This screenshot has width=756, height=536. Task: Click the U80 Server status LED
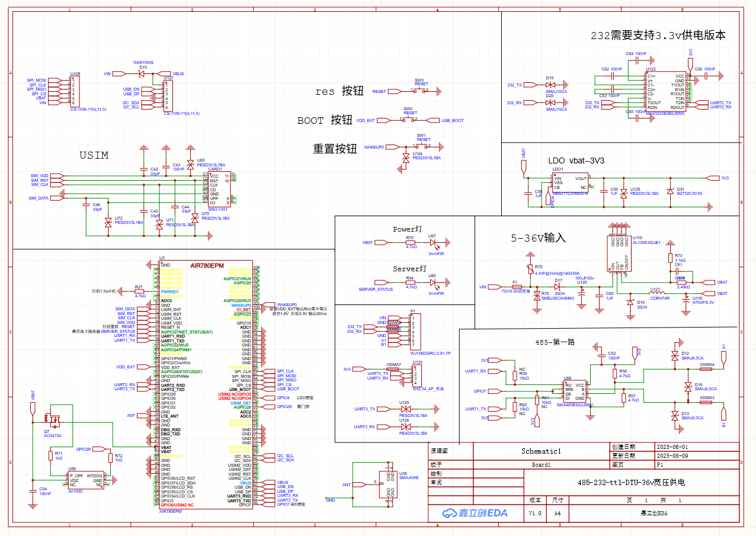pos(434,283)
